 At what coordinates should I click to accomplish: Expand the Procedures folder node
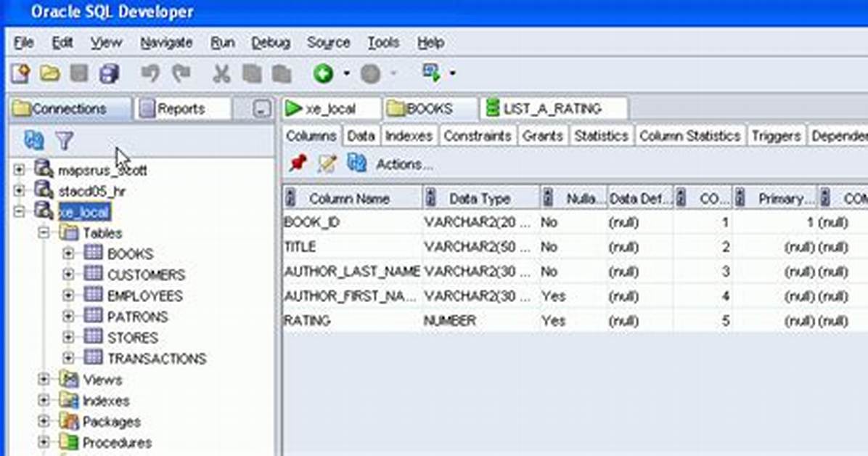(44, 442)
